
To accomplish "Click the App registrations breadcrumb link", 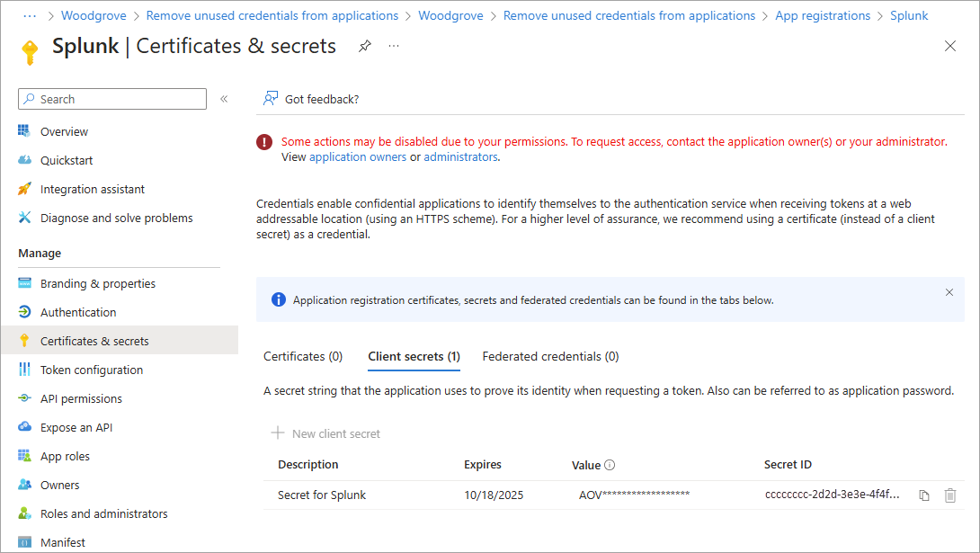I will (823, 15).
